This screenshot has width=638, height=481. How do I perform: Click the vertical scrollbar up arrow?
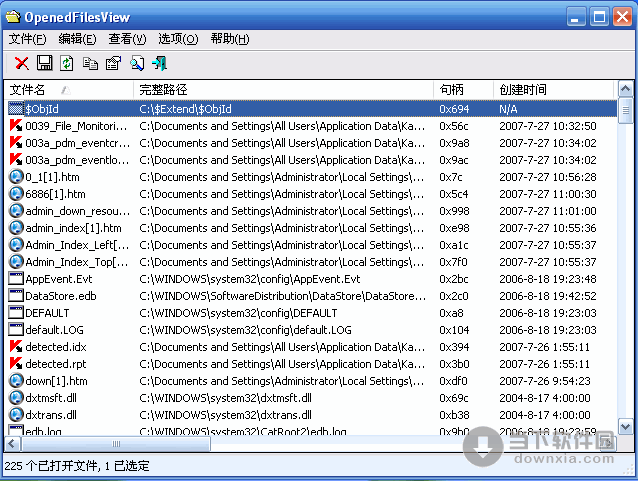[x=626, y=107]
